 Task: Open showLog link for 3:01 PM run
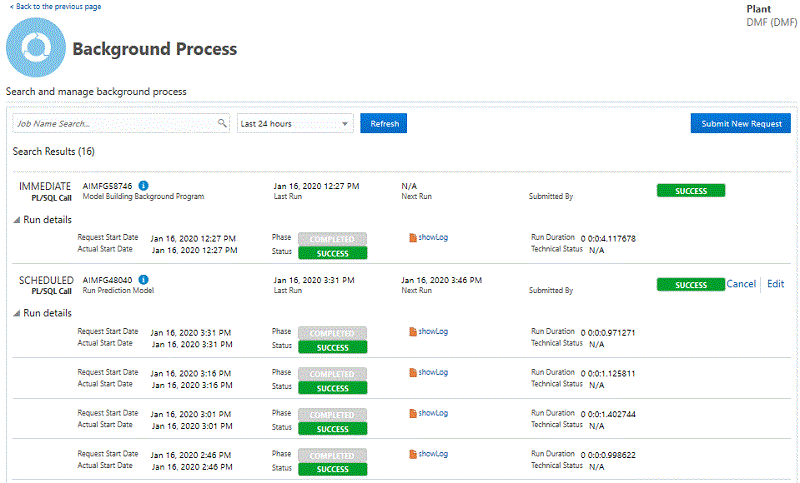tap(433, 413)
